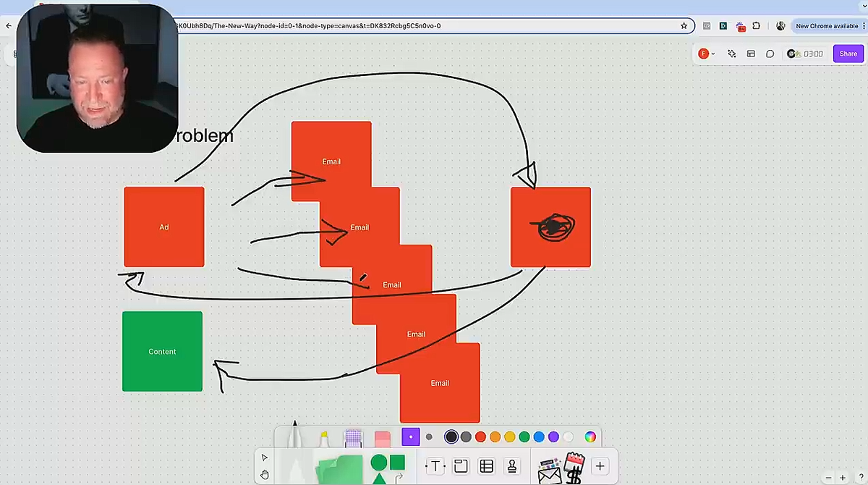Select the pen marker tool
This screenshot has width=868, height=485.
tap(294, 435)
